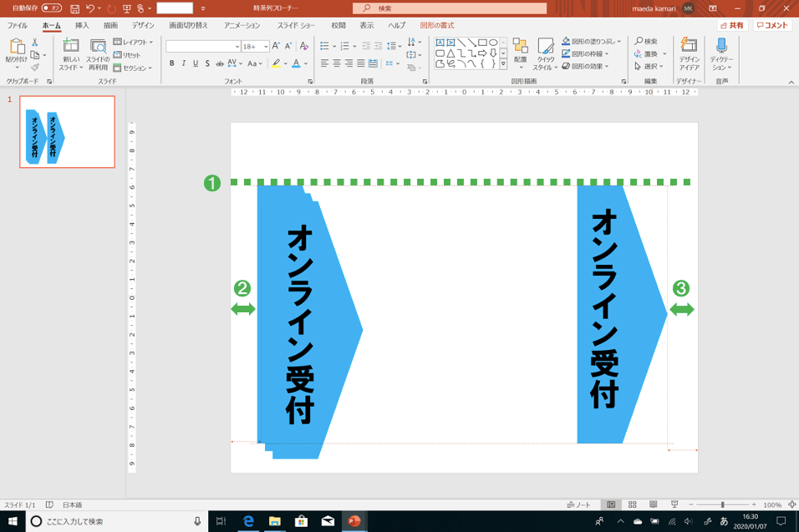Open the 配置 arrange menu
The image size is (799, 532).
(520, 54)
